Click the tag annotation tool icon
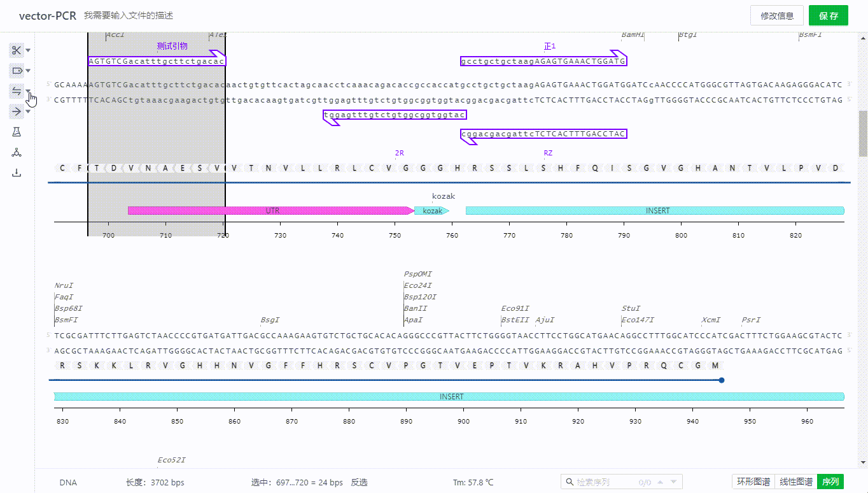 pos(17,71)
